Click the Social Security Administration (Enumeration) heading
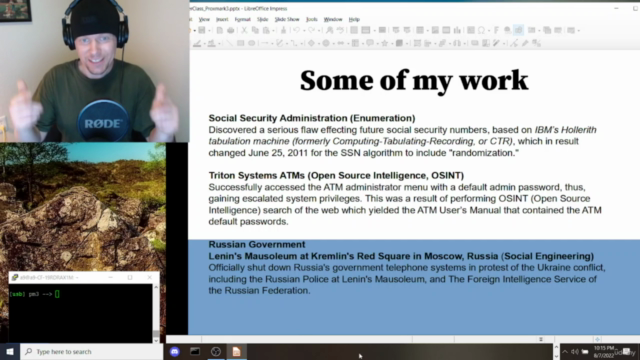This screenshot has height=360, width=640. 312,118
